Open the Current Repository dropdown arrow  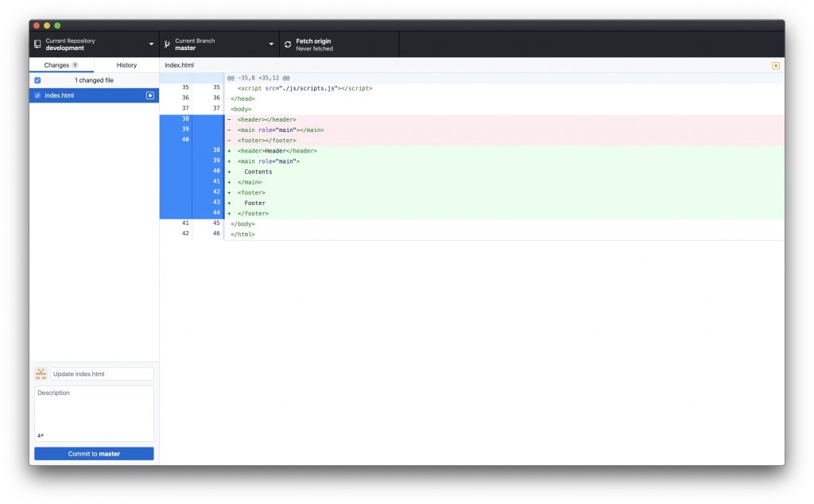(152, 45)
